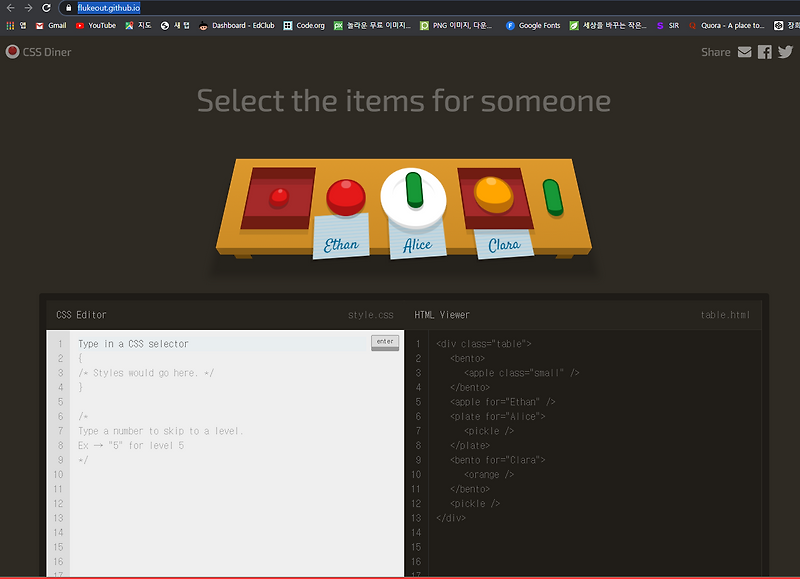This screenshot has width=800, height=579.
Task: Select the table.html tab label
Action: (726, 314)
